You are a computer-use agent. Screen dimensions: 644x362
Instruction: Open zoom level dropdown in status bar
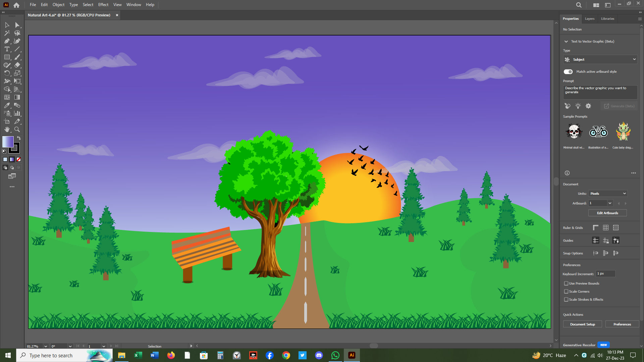(46, 346)
